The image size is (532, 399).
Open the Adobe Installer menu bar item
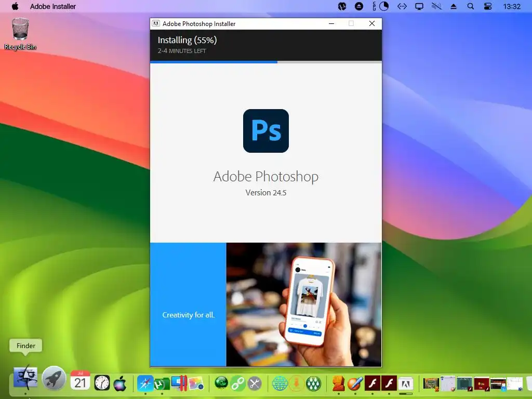pyautogui.click(x=53, y=6)
